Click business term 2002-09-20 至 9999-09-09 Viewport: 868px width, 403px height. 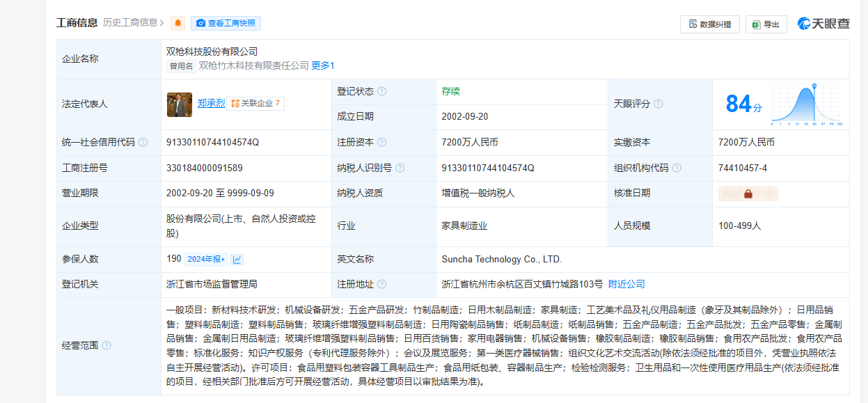click(x=220, y=193)
